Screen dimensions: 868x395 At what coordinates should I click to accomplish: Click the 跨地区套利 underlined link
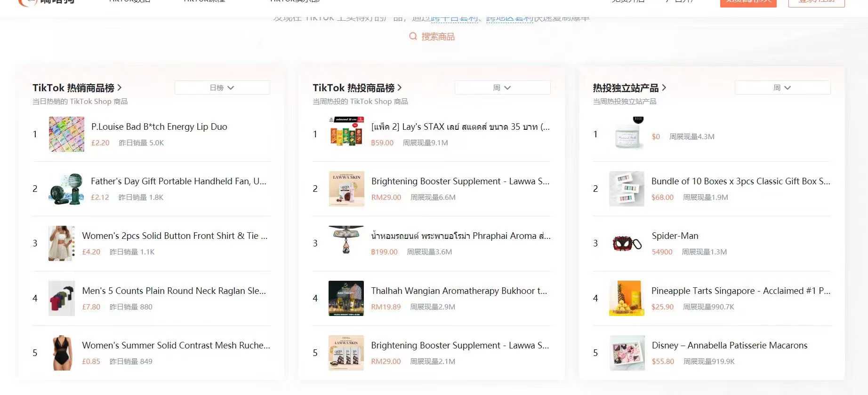coord(509,18)
